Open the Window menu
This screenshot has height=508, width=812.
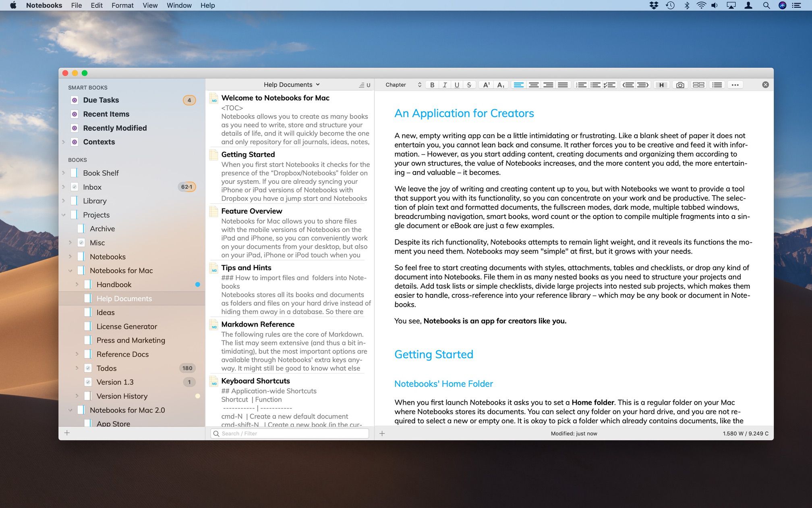coord(179,5)
